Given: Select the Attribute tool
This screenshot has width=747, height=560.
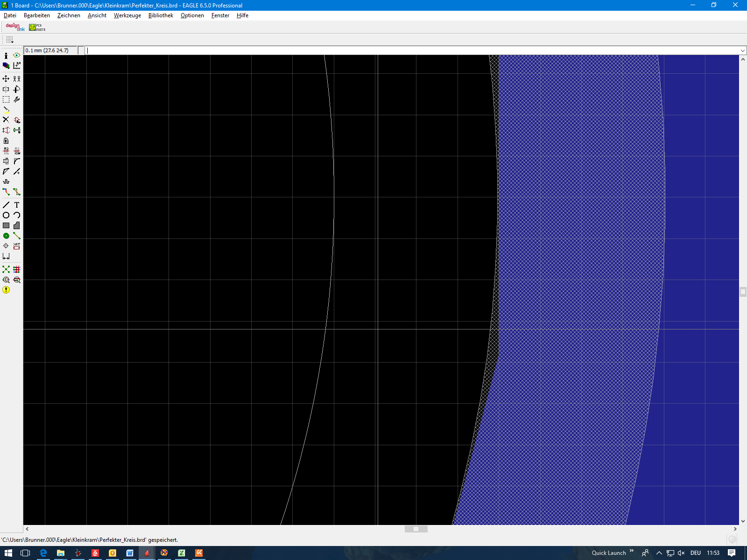Looking at the screenshot, I should (17, 246).
